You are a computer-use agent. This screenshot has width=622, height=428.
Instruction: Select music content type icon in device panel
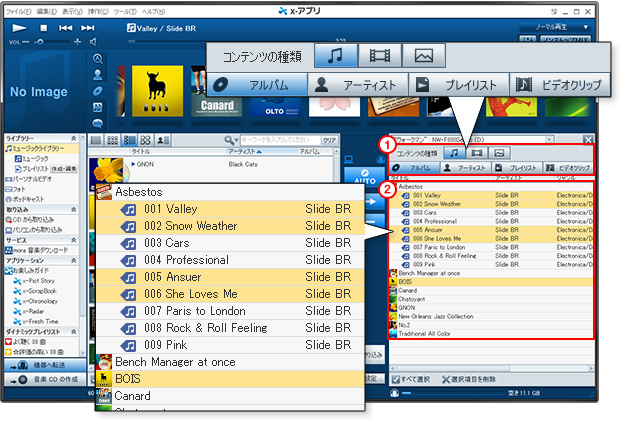tap(454, 153)
